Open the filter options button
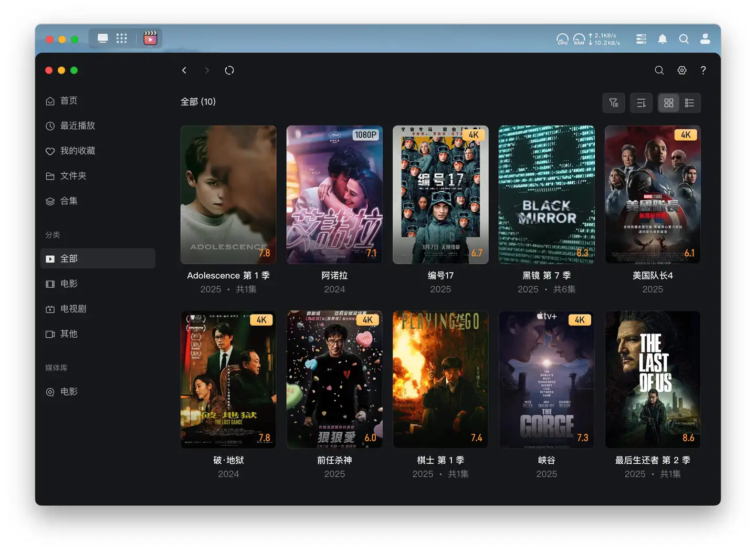 (614, 103)
